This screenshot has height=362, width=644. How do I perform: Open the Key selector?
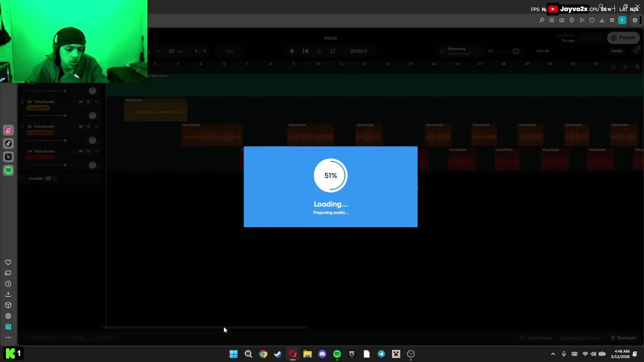(229, 51)
